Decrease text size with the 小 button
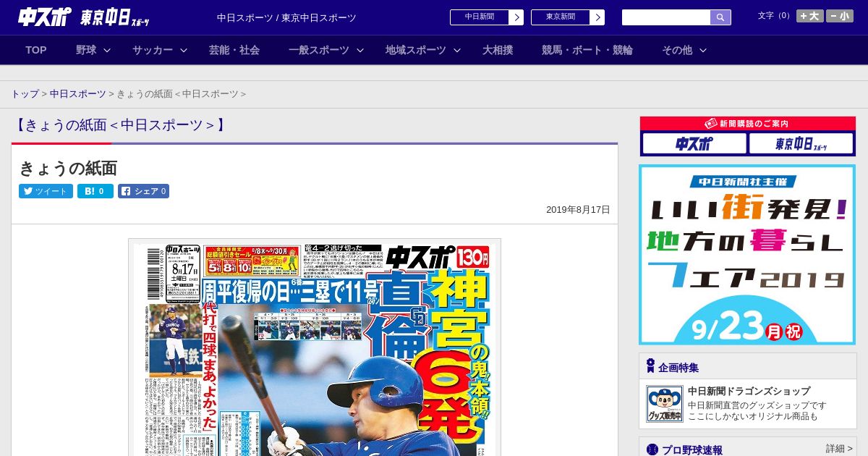The image size is (868, 456). coord(840,16)
